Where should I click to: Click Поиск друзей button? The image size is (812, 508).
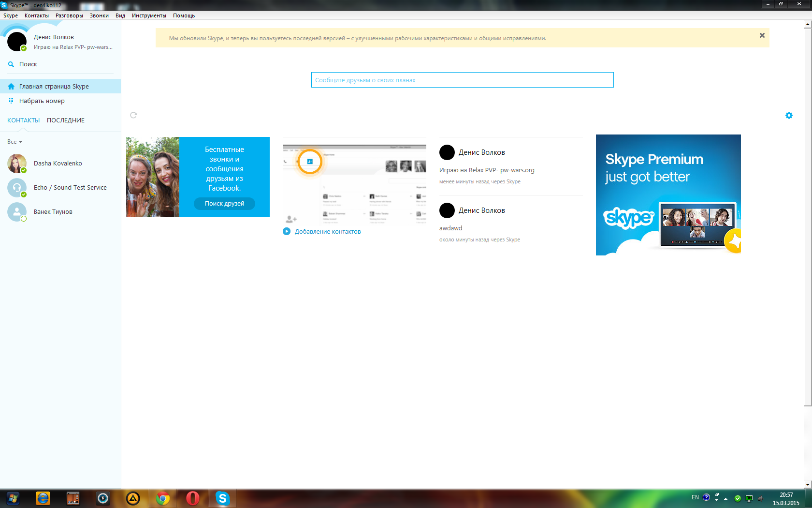tap(224, 204)
